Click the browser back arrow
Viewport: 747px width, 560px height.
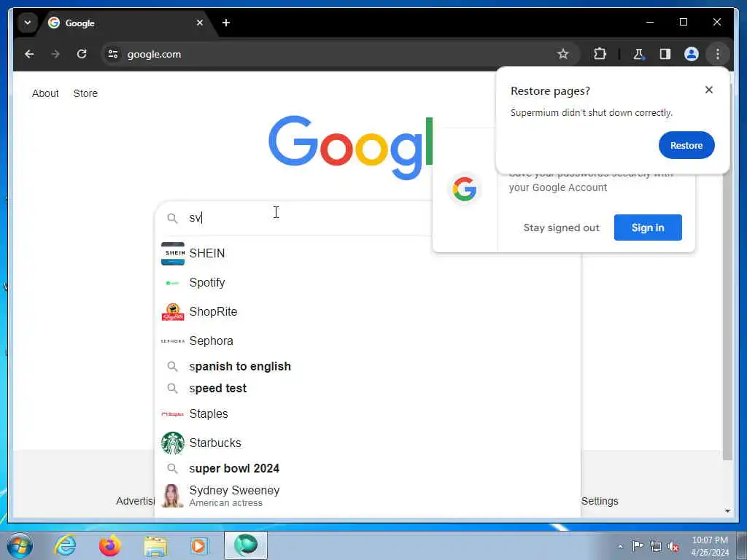tap(29, 54)
